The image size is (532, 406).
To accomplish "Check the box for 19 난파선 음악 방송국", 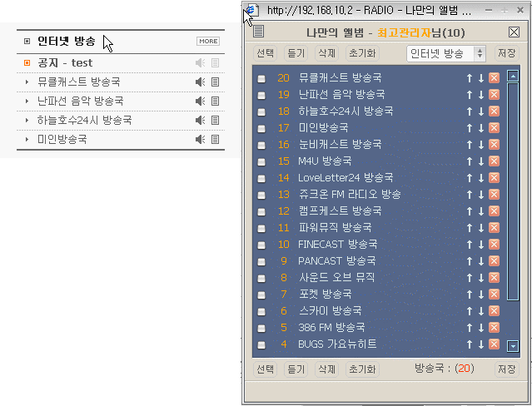I will click(x=261, y=96).
